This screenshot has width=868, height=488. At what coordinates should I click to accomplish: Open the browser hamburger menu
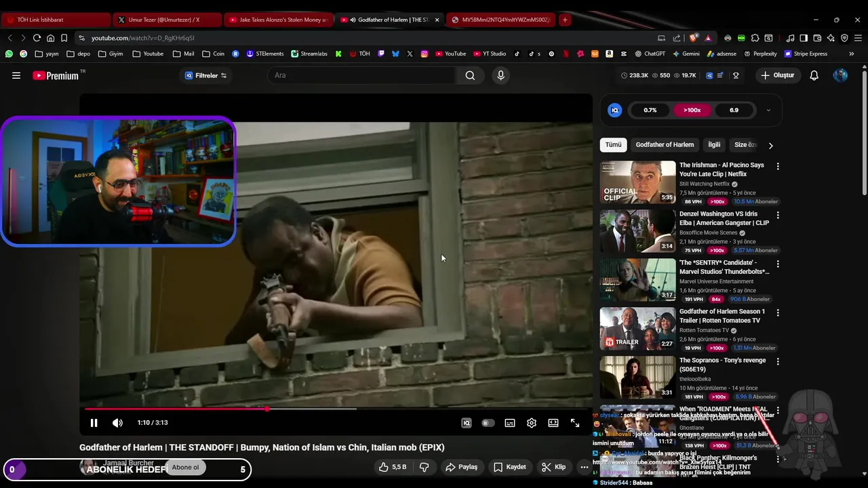pyautogui.click(x=858, y=38)
